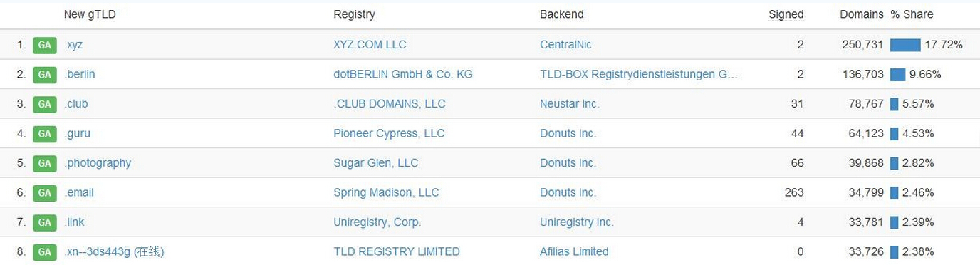The height and width of the screenshot is (265, 980).
Task: Open the .xyz gTLD link
Action: pyautogui.click(x=74, y=45)
